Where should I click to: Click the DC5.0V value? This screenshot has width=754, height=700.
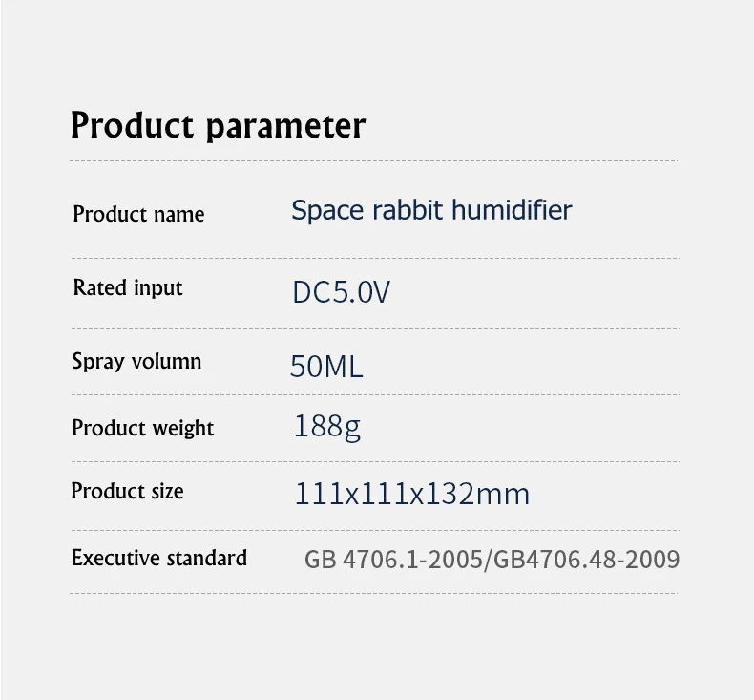tap(341, 292)
